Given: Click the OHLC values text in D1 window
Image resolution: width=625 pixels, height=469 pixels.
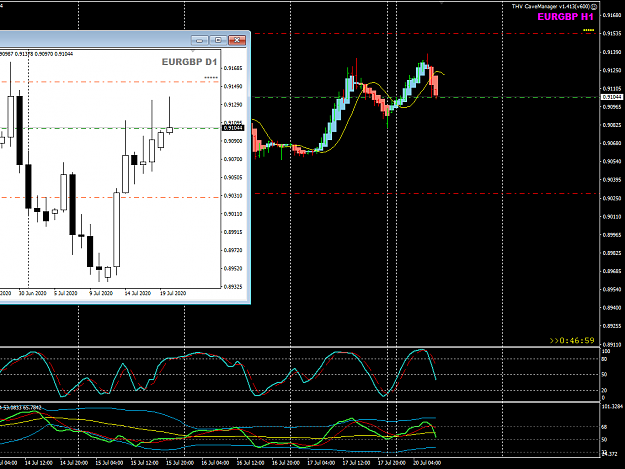Looking at the screenshot, I should pos(36,54).
